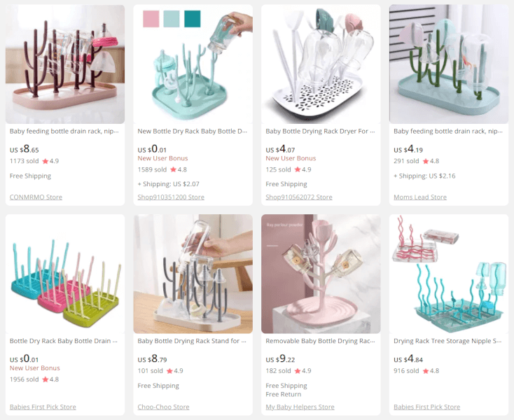Open the pink tulip tree rack image
Viewport: 514px width, 420px height.
(321, 274)
